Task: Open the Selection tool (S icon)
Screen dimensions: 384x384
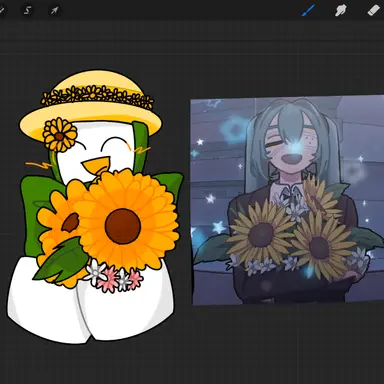Action: [27, 11]
